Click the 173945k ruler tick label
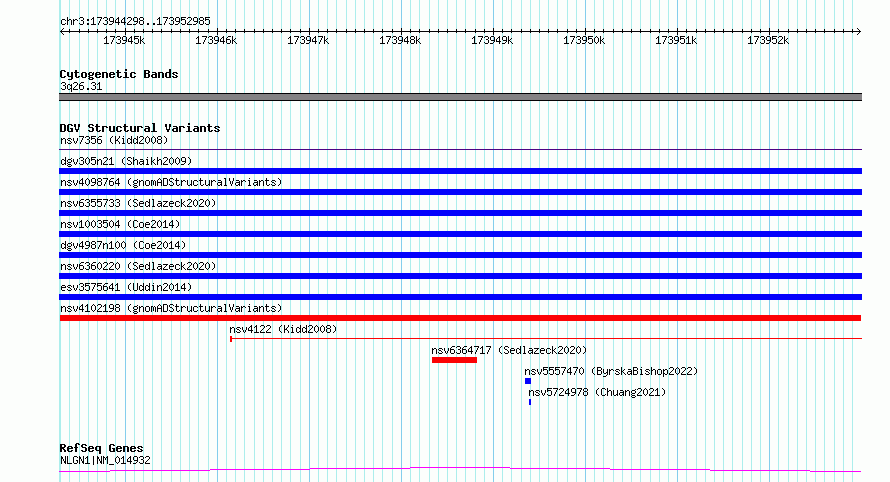The height and width of the screenshot is (482, 890). coord(124,40)
